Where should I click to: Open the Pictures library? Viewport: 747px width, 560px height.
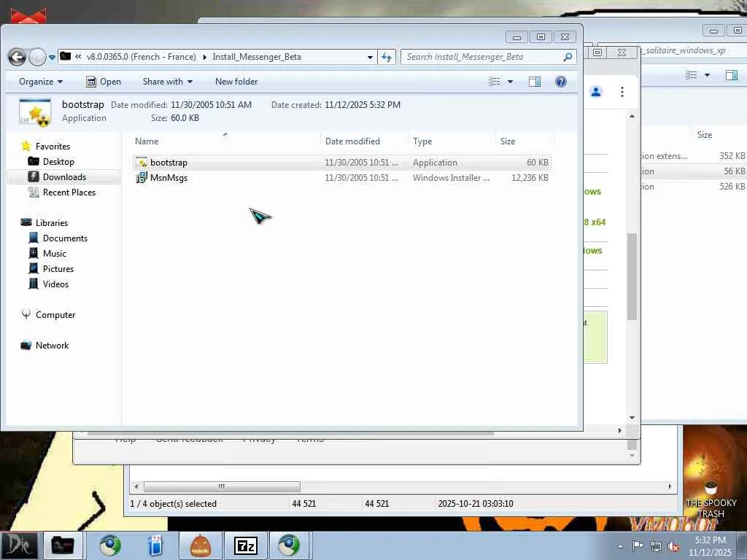click(x=52, y=268)
